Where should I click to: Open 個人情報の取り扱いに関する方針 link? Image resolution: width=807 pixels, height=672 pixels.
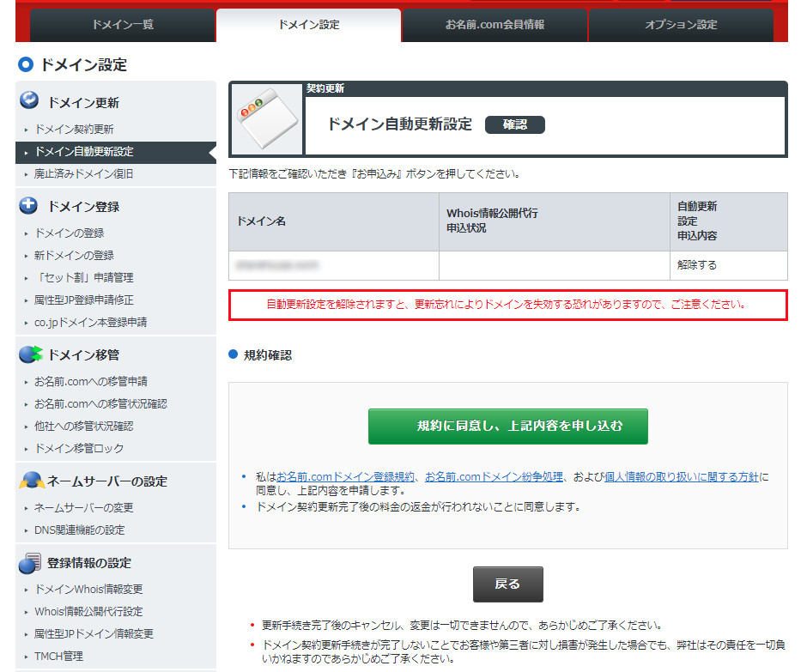pyautogui.click(x=682, y=476)
